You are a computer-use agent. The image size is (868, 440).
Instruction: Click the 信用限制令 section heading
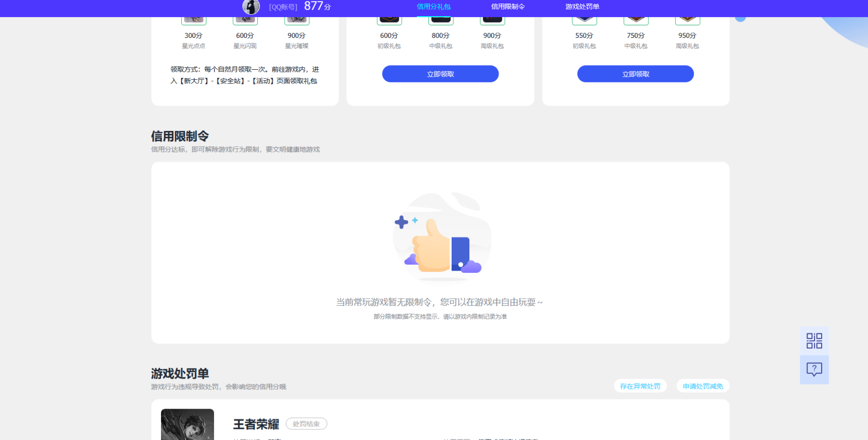[x=180, y=136]
